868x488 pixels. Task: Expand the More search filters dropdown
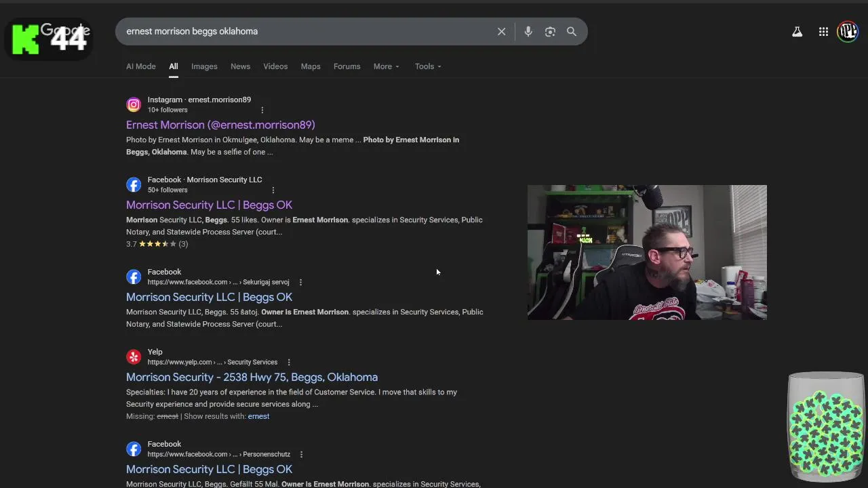pyautogui.click(x=387, y=66)
